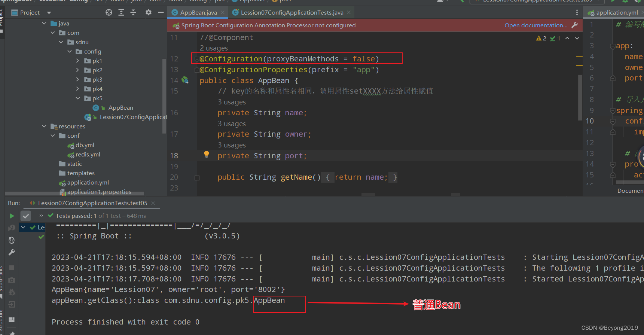The image size is (644, 335).
Task: Click the editor vertical scrollbar
Action: tap(580, 97)
